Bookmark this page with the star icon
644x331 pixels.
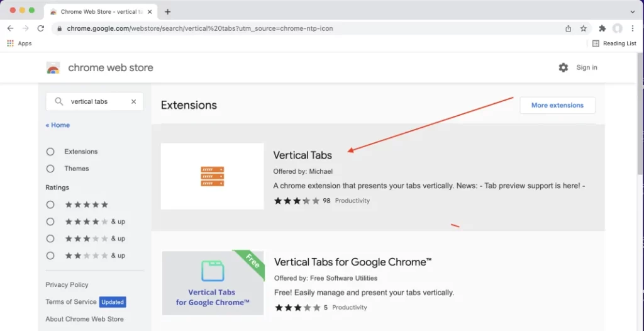tap(583, 28)
